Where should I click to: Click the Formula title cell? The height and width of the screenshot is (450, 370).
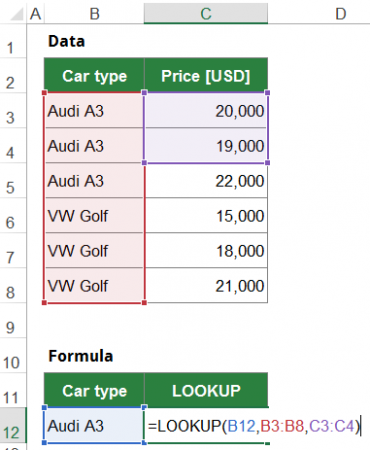click(x=81, y=356)
